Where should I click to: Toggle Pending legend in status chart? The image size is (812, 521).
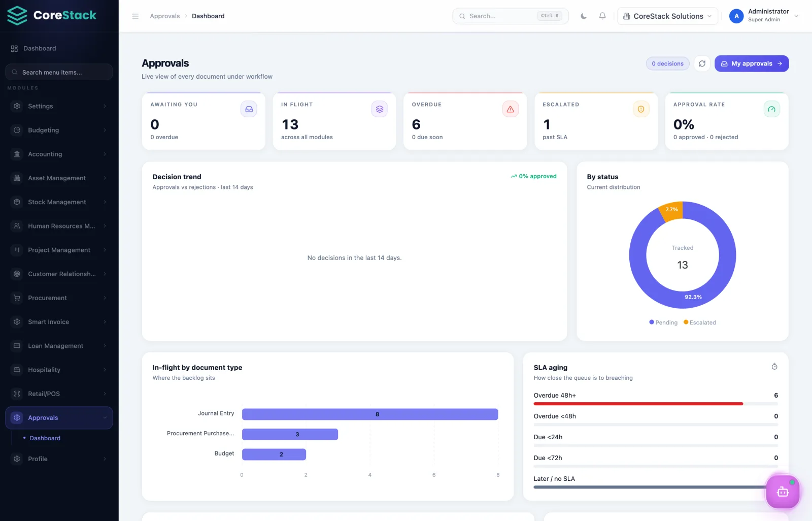click(x=663, y=322)
